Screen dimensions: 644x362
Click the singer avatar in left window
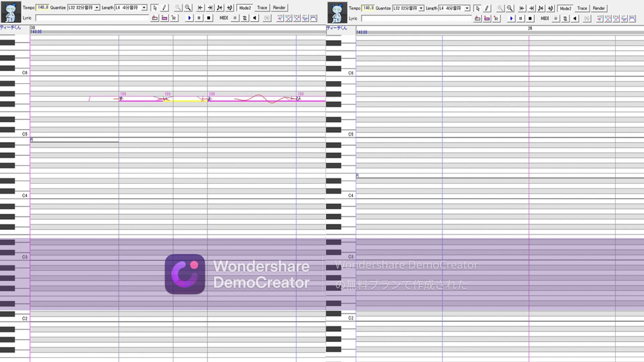coord(11,12)
